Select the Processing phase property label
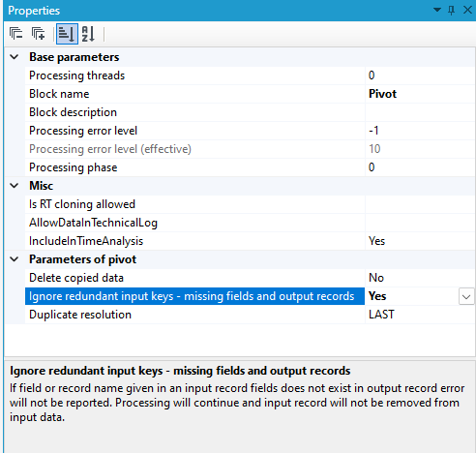This screenshot has width=476, height=453. [74, 167]
